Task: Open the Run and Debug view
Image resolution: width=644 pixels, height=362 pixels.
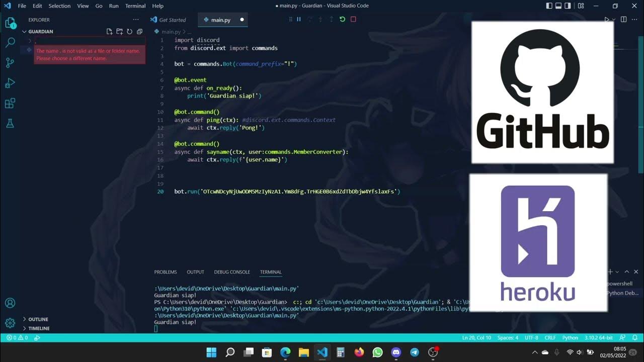Action: click(x=10, y=83)
